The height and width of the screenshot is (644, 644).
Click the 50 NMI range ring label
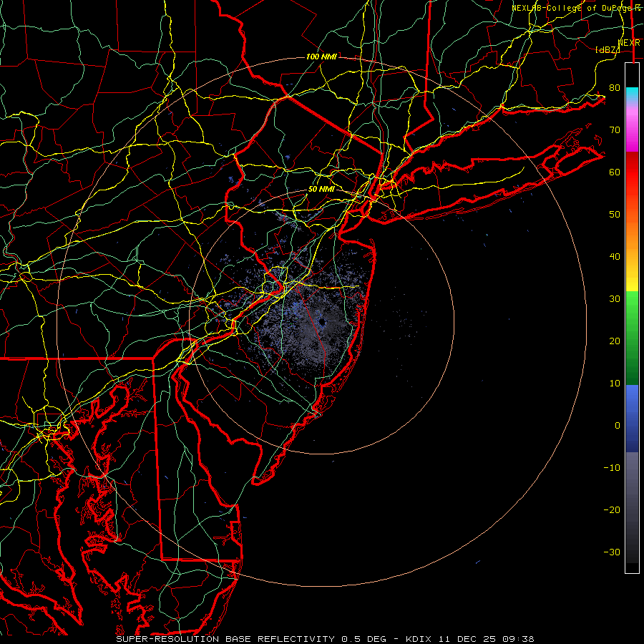point(321,190)
